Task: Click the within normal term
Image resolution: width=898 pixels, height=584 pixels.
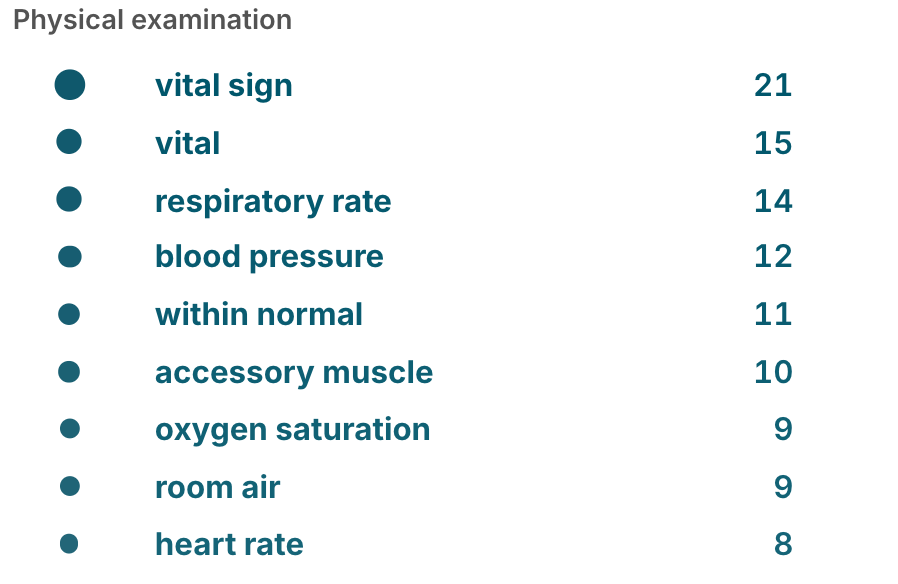Action: (x=259, y=314)
